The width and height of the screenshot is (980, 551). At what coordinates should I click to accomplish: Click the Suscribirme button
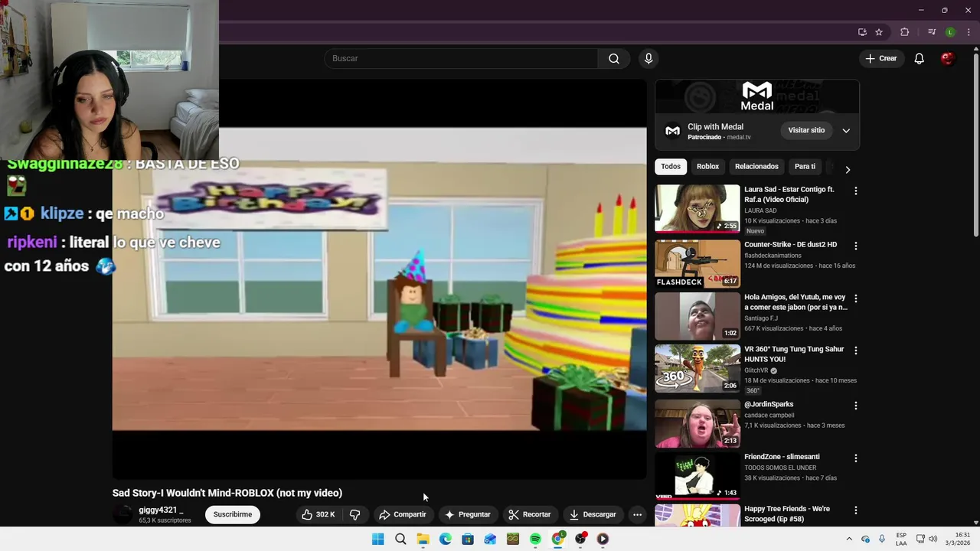[233, 514]
